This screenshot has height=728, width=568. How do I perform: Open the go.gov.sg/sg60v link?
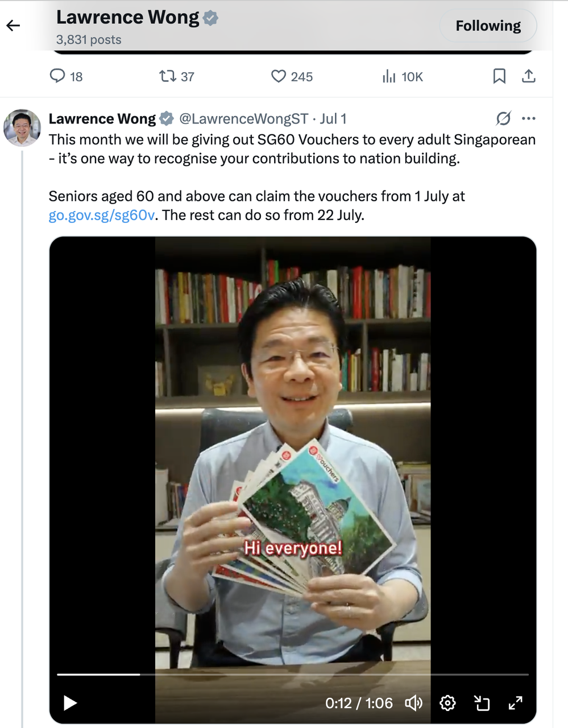coord(101,216)
